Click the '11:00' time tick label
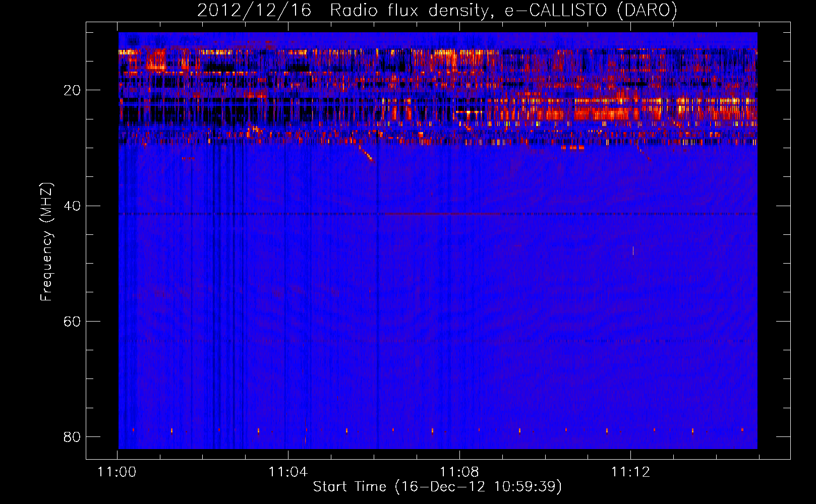The height and width of the screenshot is (504, 816). tap(117, 472)
